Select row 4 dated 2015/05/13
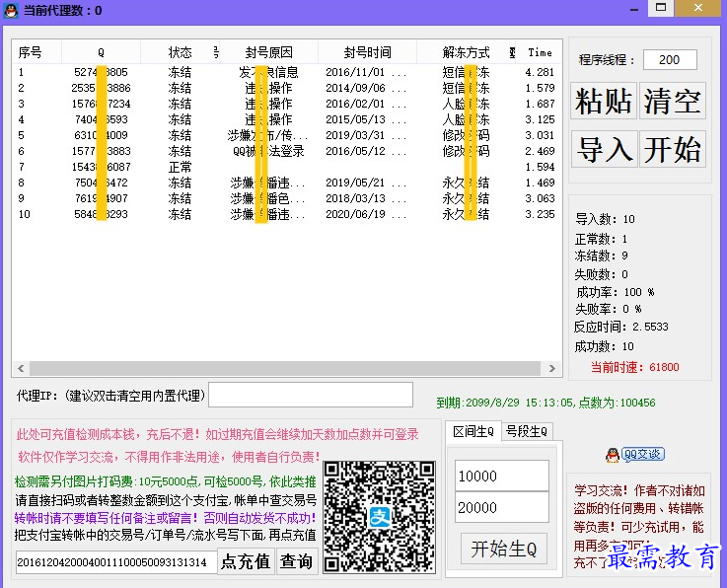This screenshot has width=727, height=588. pos(286,119)
